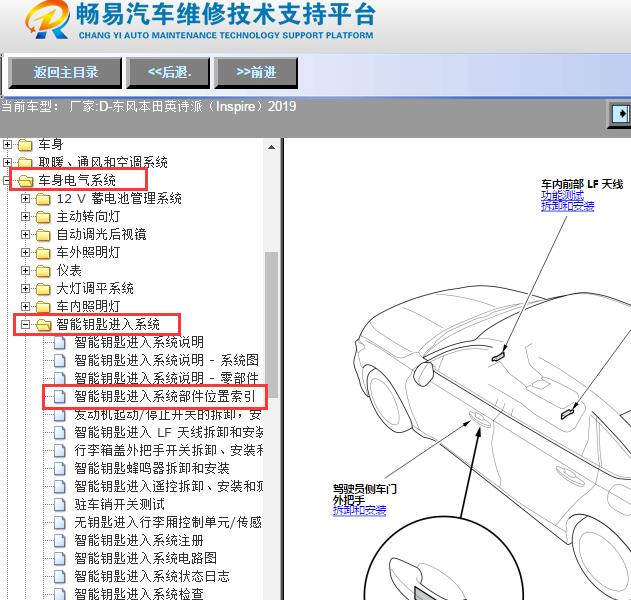Collapse the 智能钥匙进入系统 node

tap(25, 324)
